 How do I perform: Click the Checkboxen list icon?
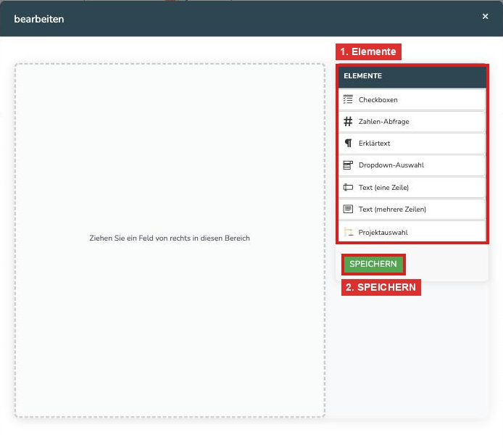click(x=348, y=99)
